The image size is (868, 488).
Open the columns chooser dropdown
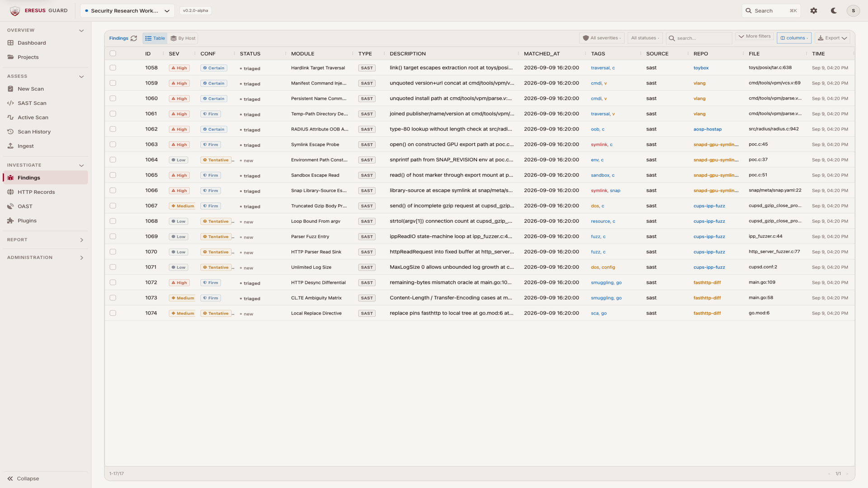click(794, 38)
